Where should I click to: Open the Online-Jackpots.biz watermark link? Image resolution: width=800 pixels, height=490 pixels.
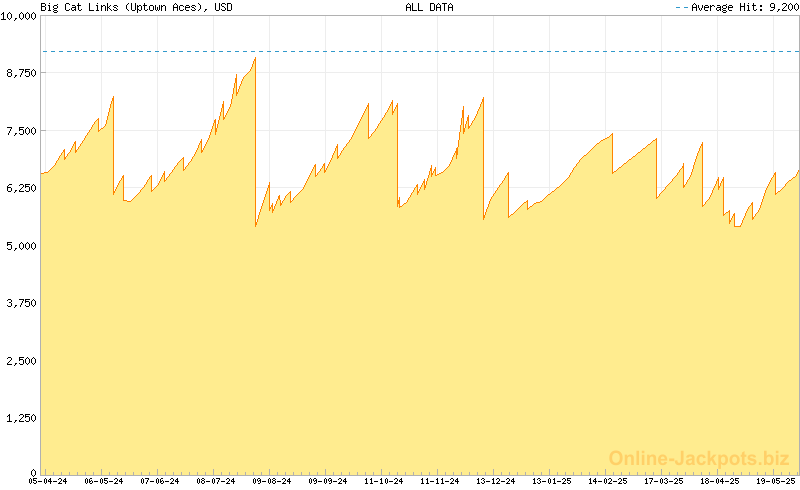click(693, 458)
